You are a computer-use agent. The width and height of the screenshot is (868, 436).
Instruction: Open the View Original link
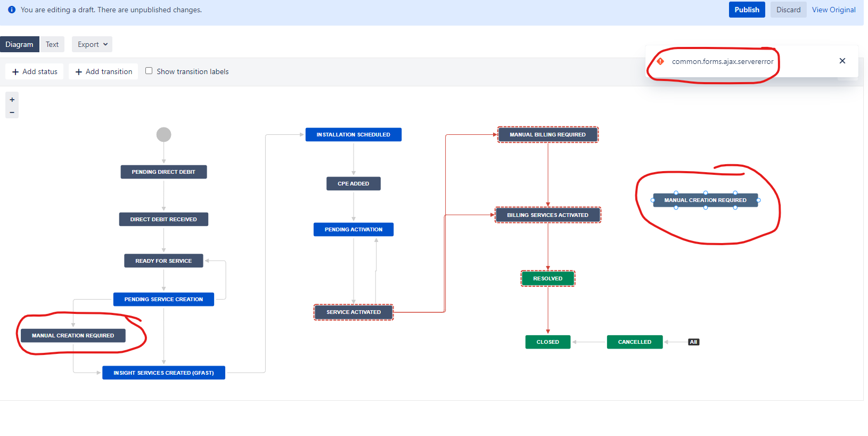833,10
